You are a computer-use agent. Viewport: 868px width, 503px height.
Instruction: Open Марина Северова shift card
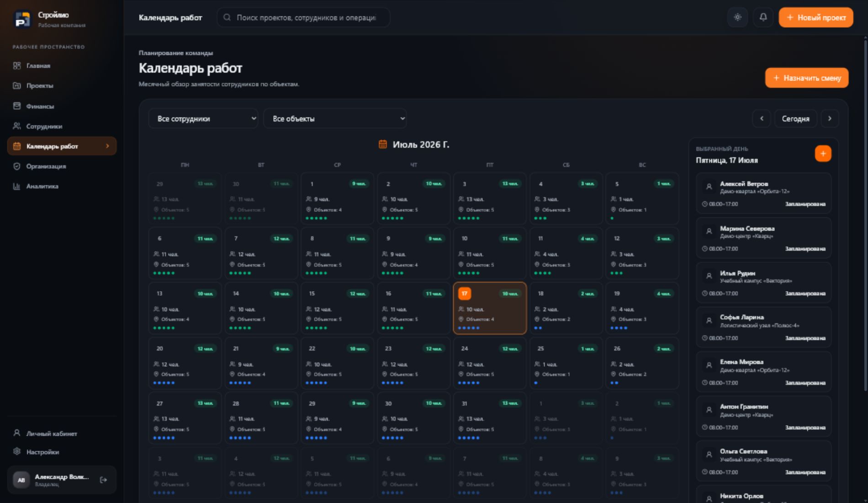pyautogui.click(x=763, y=238)
